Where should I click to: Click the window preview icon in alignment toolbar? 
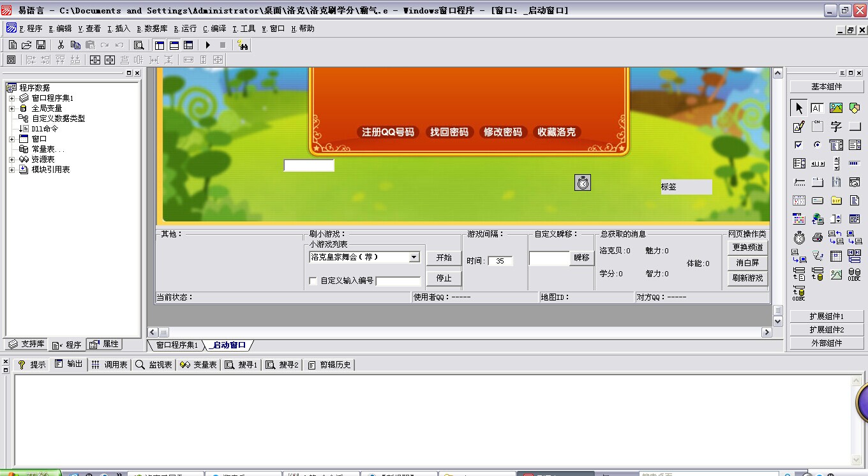tap(11, 59)
